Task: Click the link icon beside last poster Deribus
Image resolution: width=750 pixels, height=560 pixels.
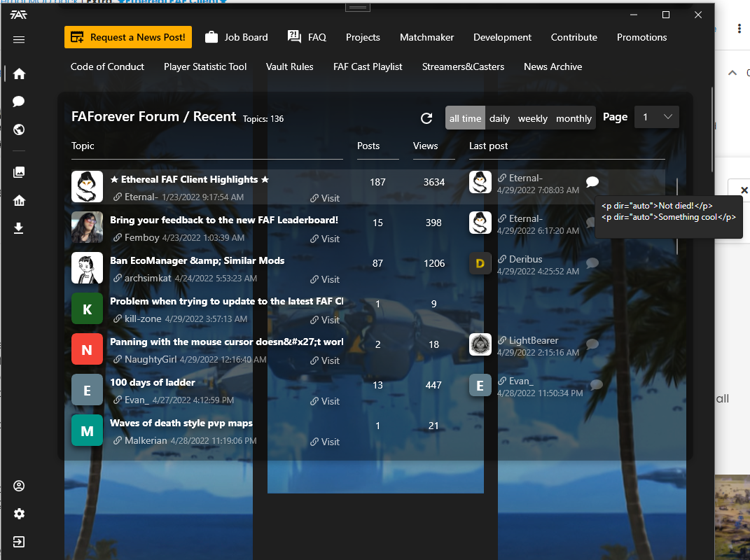Action: click(x=502, y=259)
